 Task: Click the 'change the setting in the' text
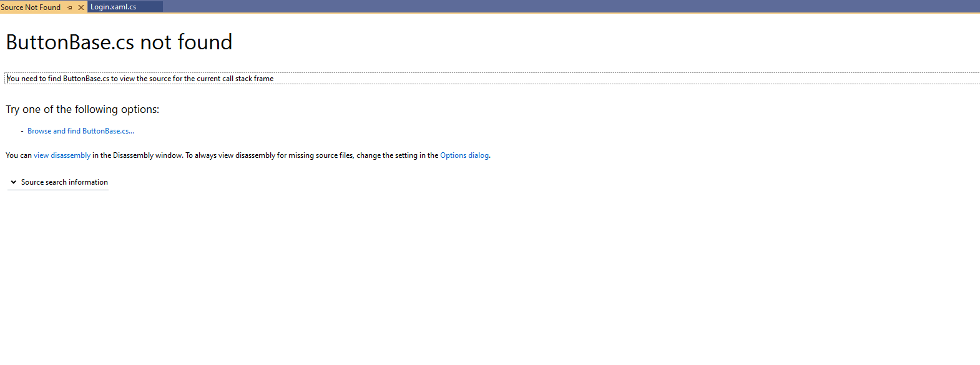(x=397, y=155)
